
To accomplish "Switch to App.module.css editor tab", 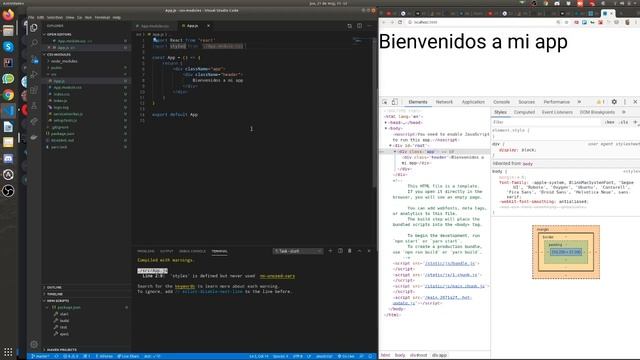I will click(x=155, y=26).
